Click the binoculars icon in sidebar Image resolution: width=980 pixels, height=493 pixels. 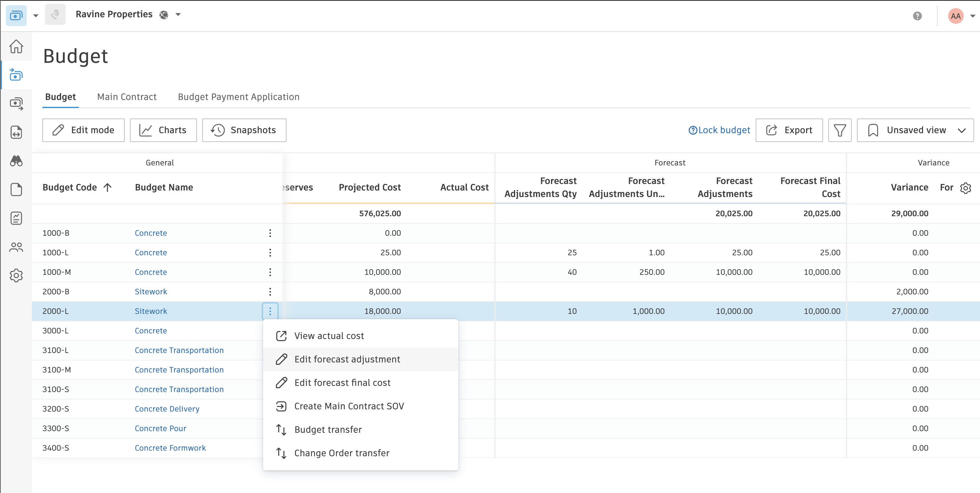[x=16, y=161]
